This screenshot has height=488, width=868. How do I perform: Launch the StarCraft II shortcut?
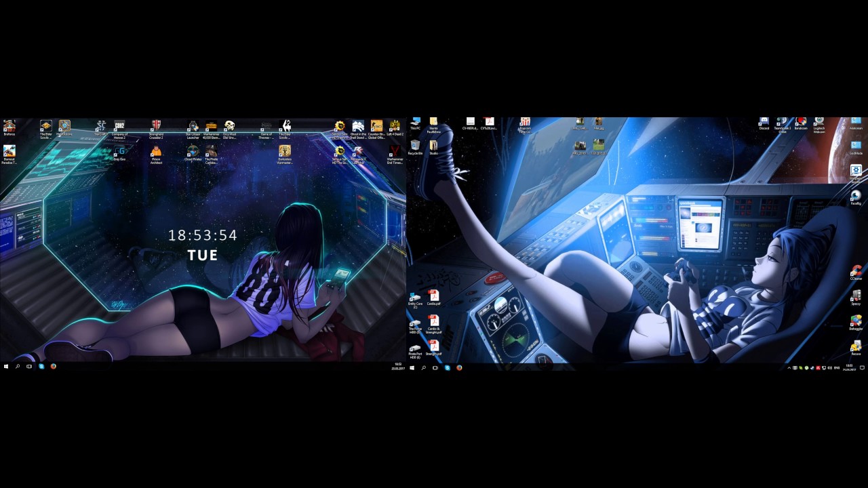[x=100, y=126]
